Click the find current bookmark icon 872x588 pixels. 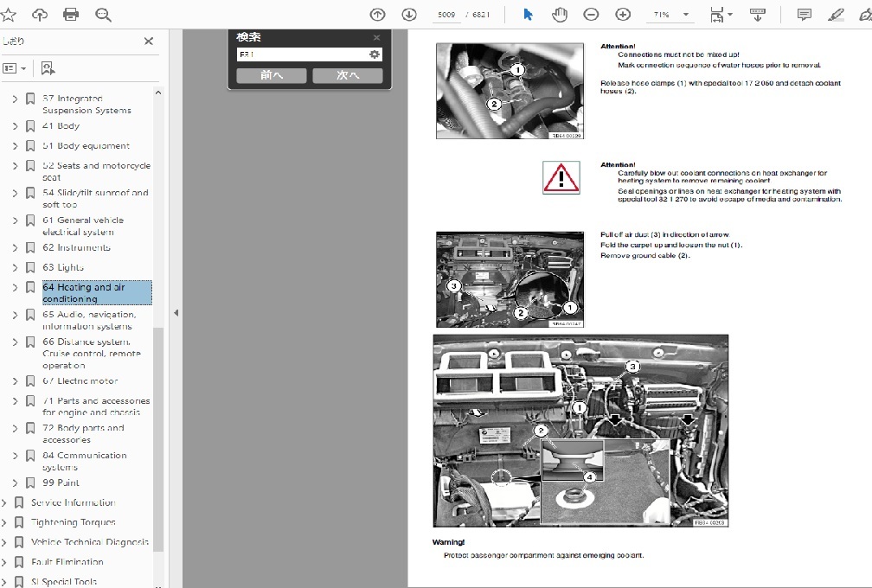(x=48, y=68)
